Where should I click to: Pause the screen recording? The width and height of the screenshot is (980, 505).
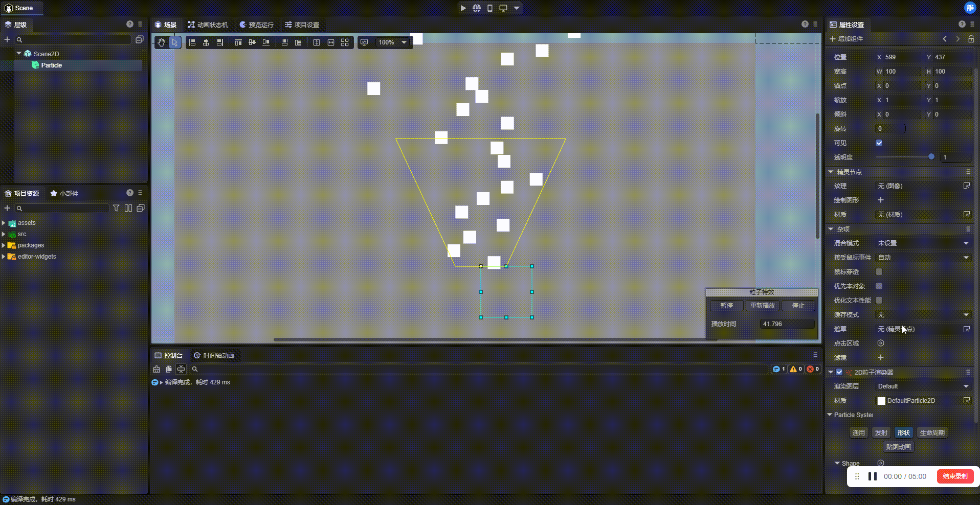[x=873, y=476]
